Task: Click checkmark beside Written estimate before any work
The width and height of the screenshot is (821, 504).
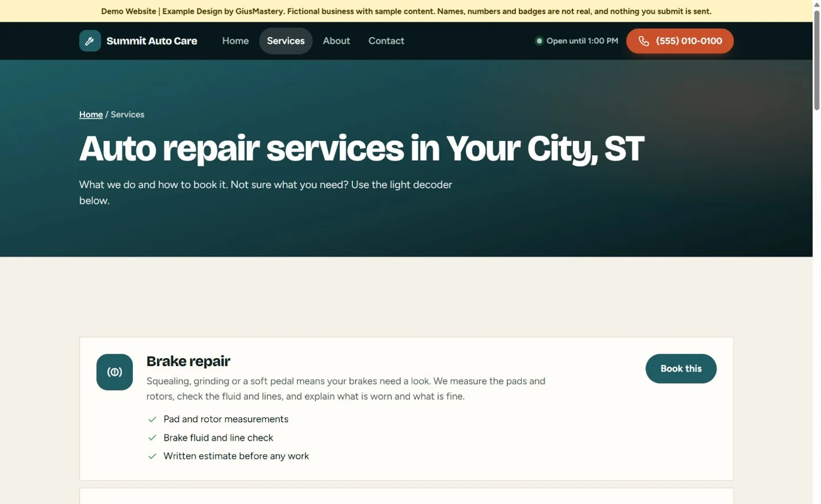Action: [x=152, y=456]
